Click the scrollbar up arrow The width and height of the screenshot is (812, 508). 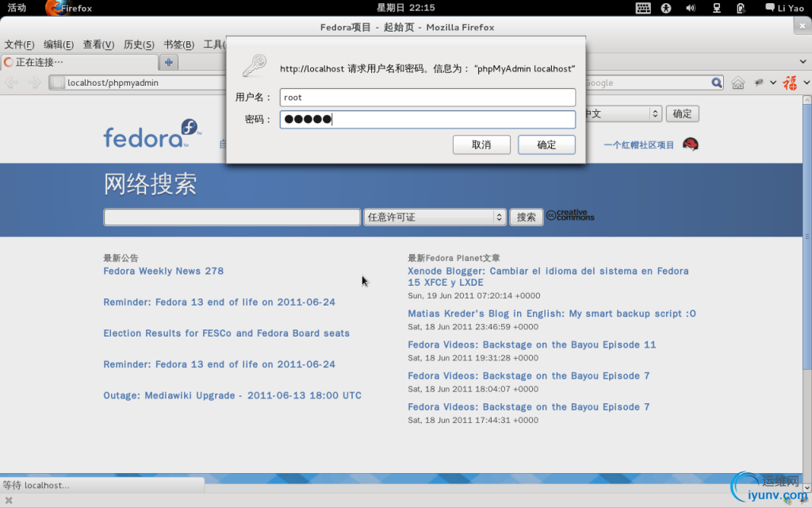coord(806,100)
